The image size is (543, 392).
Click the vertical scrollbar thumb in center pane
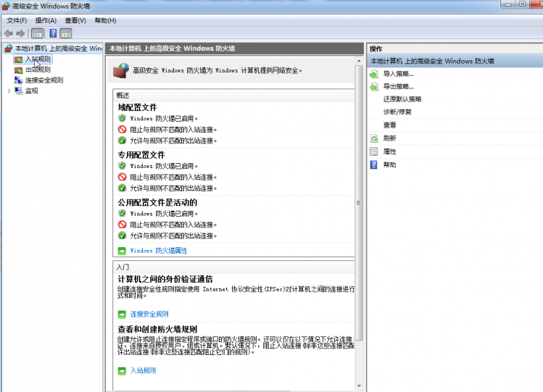359,203
